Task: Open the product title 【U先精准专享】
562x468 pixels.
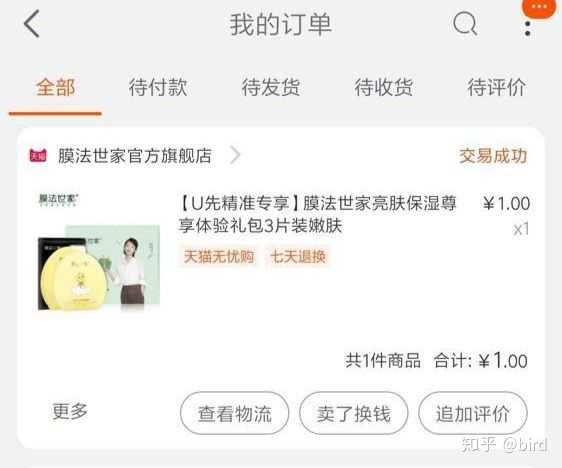Action: (x=317, y=214)
